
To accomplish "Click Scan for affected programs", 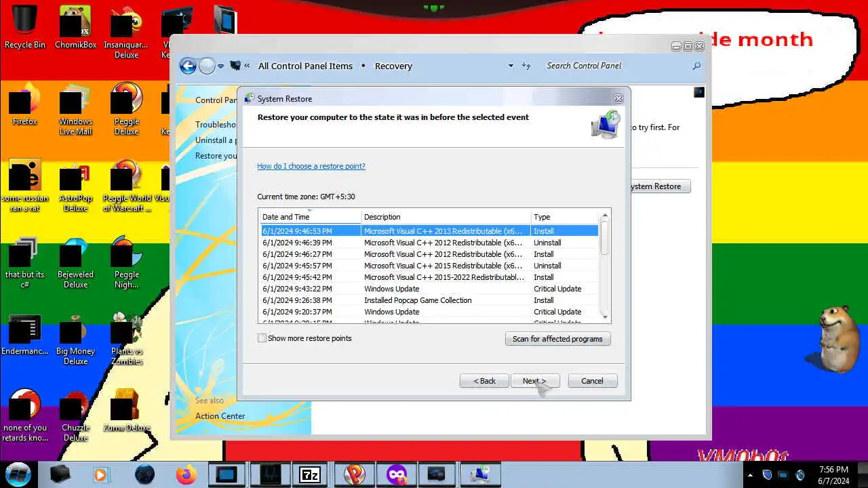I will click(557, 339).
